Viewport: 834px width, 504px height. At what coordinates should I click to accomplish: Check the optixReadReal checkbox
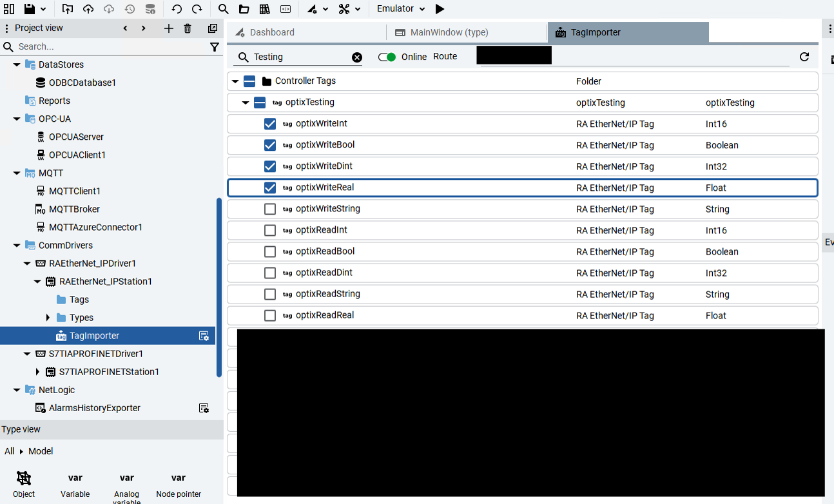click(x=270, y=315)
